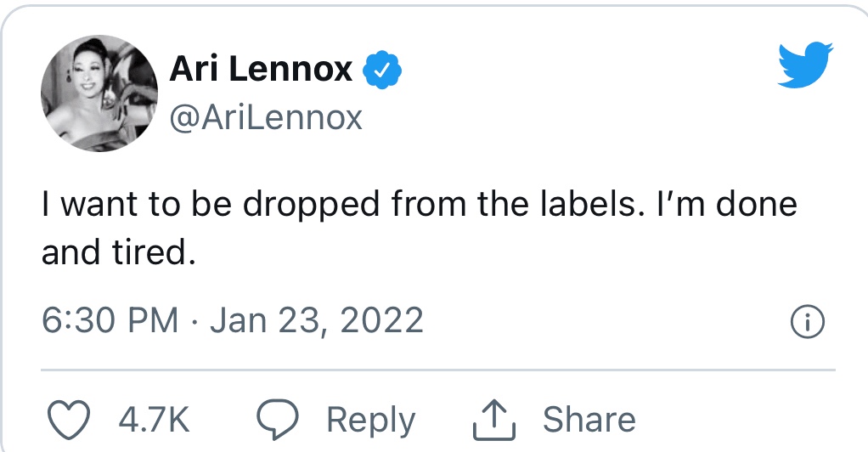Click the share arrow icon

[494, 420]
